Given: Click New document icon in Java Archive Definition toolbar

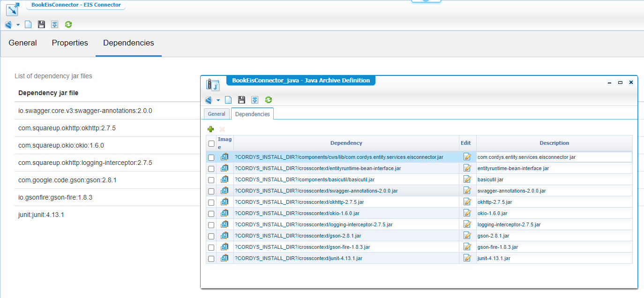Looking at the screenshot, I should (228, 100).
